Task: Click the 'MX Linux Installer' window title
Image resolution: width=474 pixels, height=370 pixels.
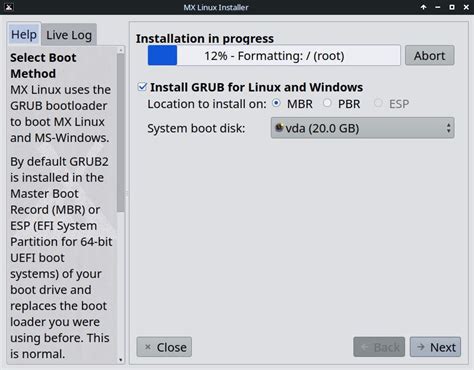Action: pos(216,7)
